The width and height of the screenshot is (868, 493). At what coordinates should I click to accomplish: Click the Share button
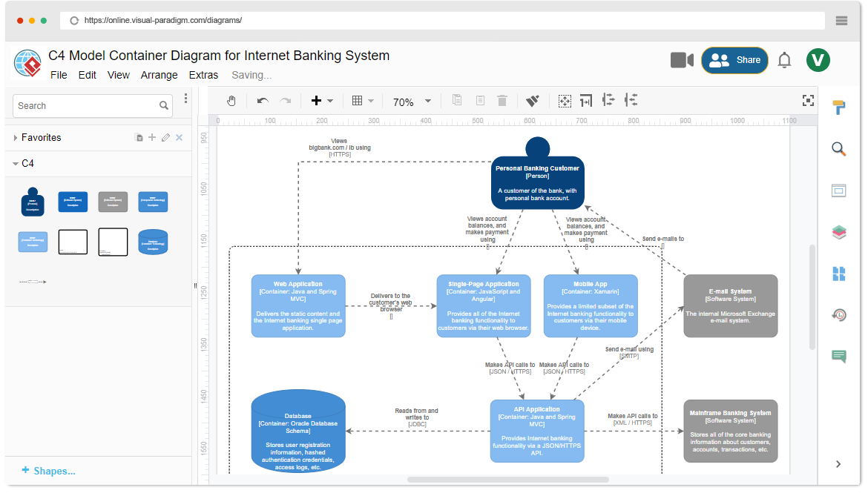734,60
